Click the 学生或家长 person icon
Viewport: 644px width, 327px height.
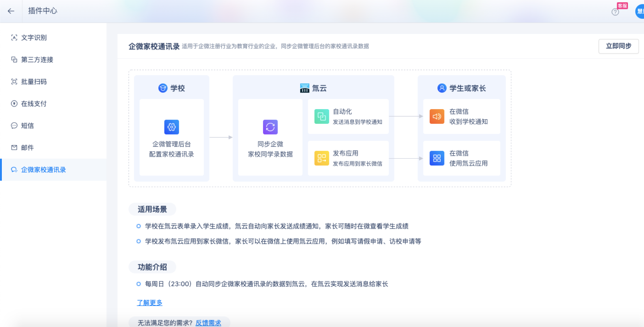click(x=442, y=88)
